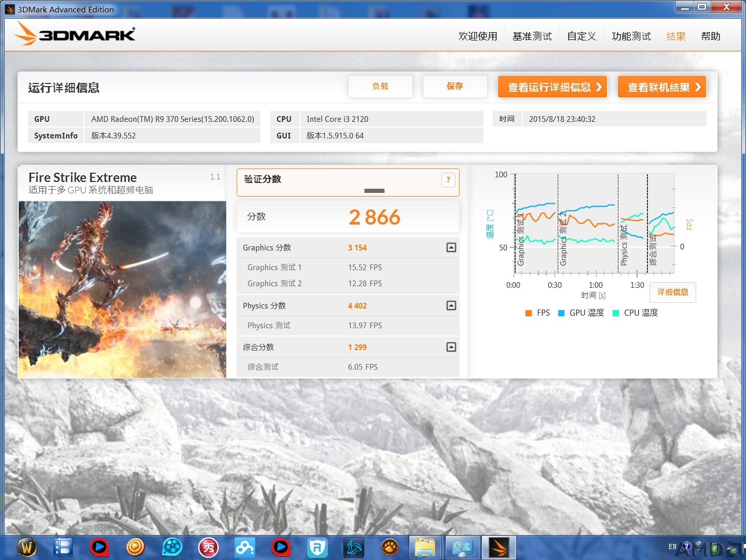Click the Physics 测试 row label
746x560 pixels.
(x=269, y=326)
